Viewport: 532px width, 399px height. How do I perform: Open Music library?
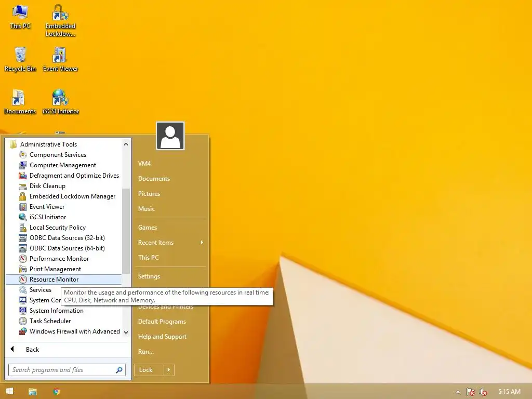click(x=146, y=209)
